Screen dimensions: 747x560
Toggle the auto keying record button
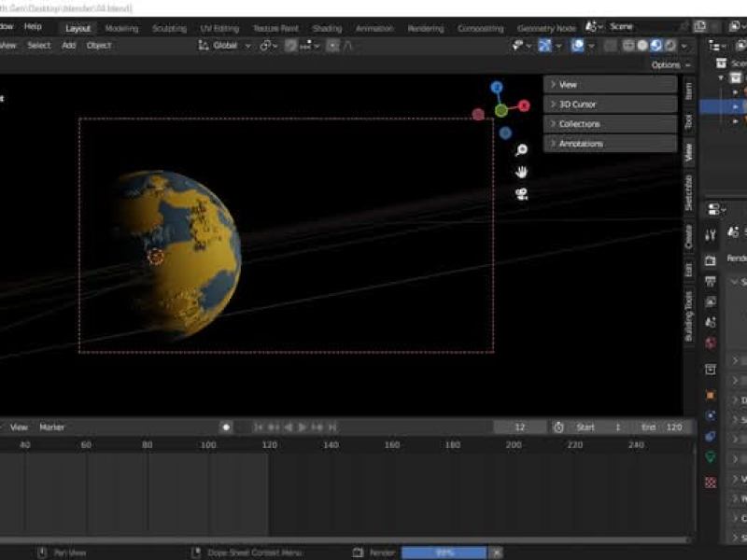[226, 427]
